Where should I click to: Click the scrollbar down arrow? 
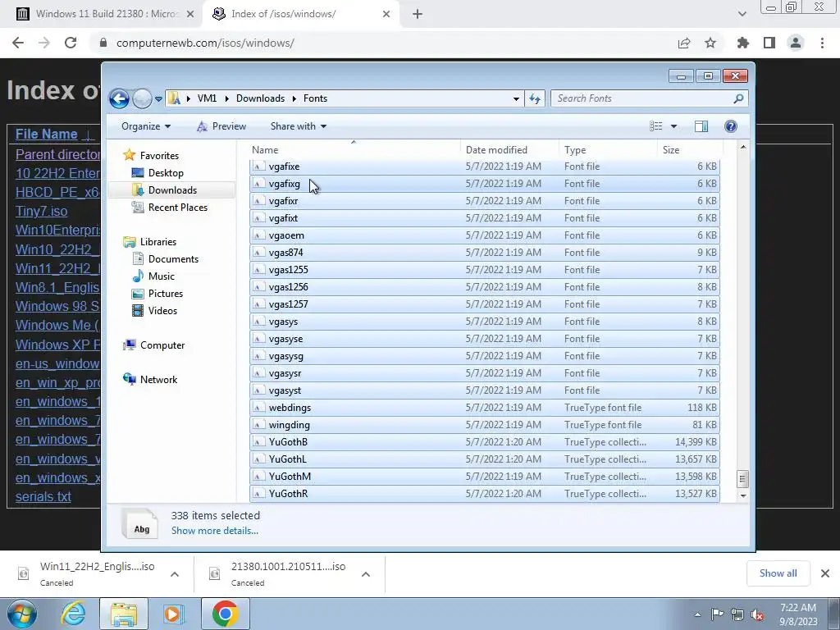click(x=742, y=495)
